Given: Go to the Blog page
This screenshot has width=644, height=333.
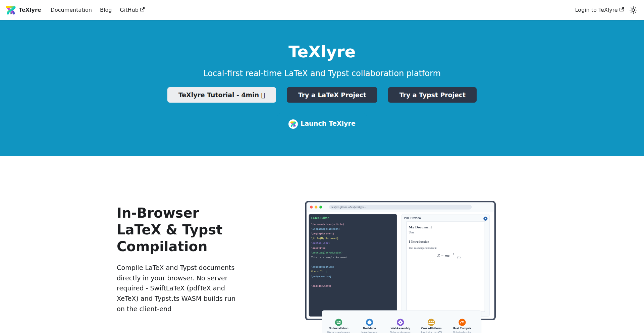Looking at the screenshot, I should [106, 10].
